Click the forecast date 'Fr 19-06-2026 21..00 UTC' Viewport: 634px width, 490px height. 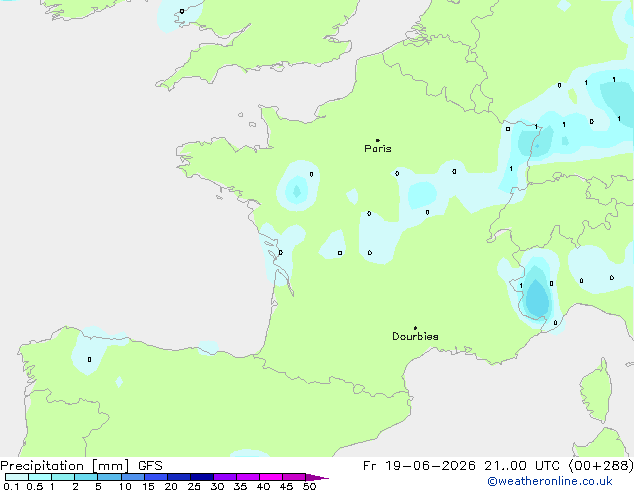point(463,465)
